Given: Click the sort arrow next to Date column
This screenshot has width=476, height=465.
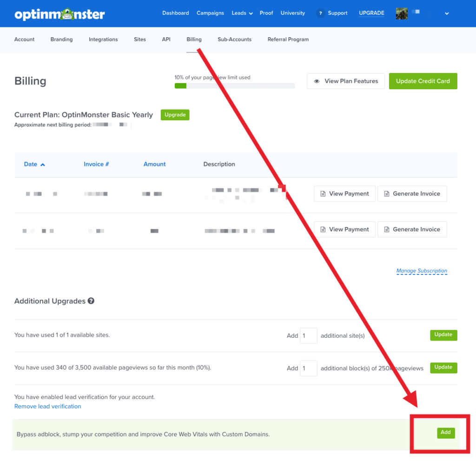Looking at the screenshot, I should [x=42, y=164].
